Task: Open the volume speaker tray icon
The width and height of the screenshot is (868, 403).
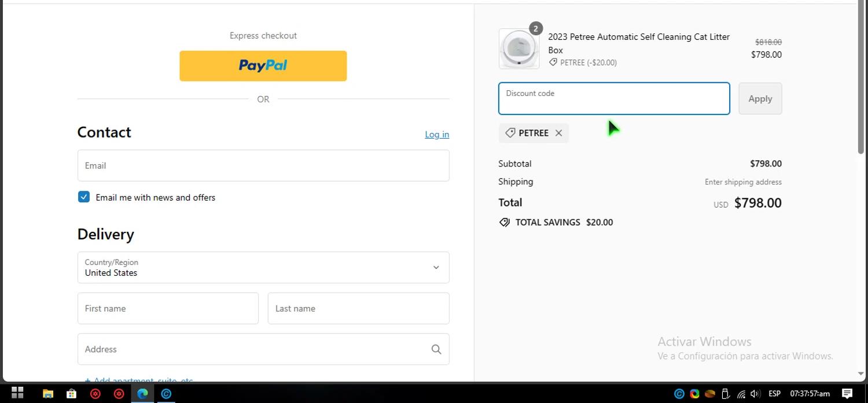Action: [755, 394]
